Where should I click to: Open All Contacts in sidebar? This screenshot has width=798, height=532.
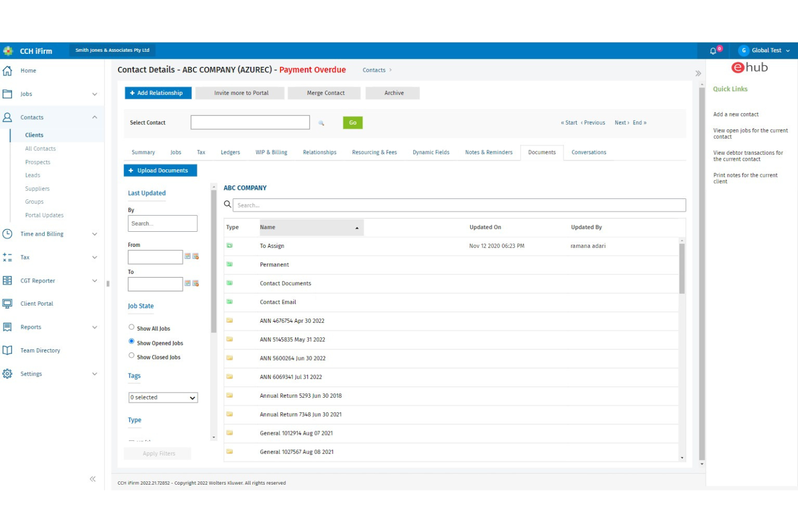[x=40, y=149]
